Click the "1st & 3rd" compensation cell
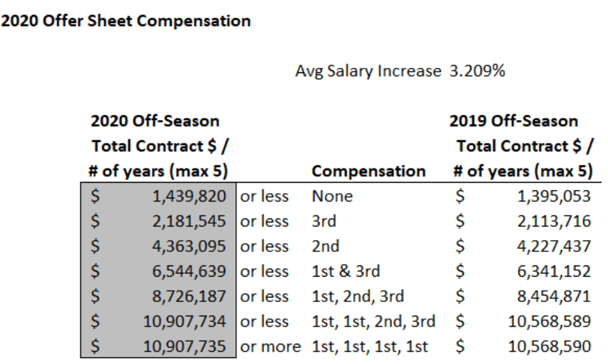The height and width of the screenshot is (364, 608). (345, 271)
